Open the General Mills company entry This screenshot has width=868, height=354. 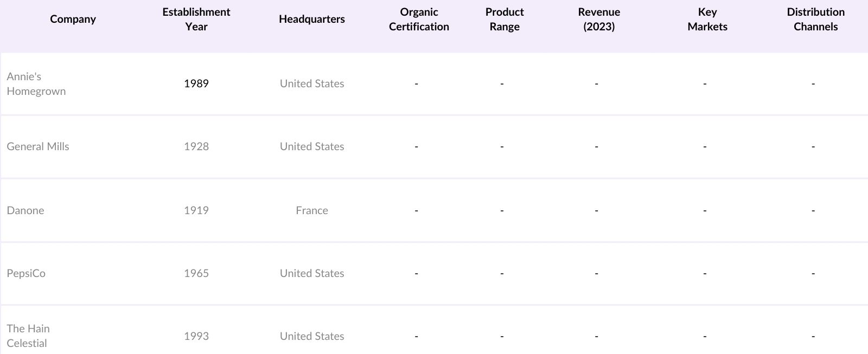tap(38, 146)
